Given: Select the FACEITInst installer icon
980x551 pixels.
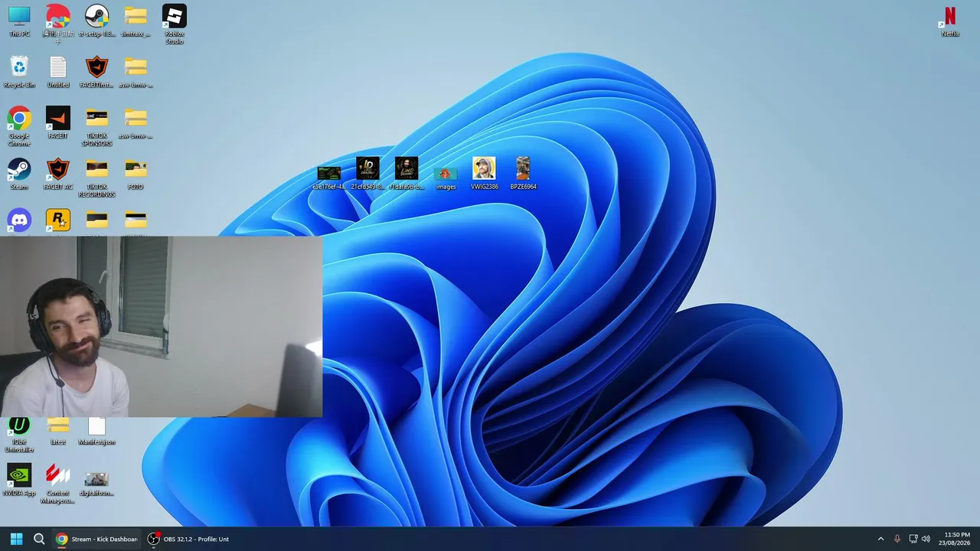Looking at the screenshot, I should 96,72.
